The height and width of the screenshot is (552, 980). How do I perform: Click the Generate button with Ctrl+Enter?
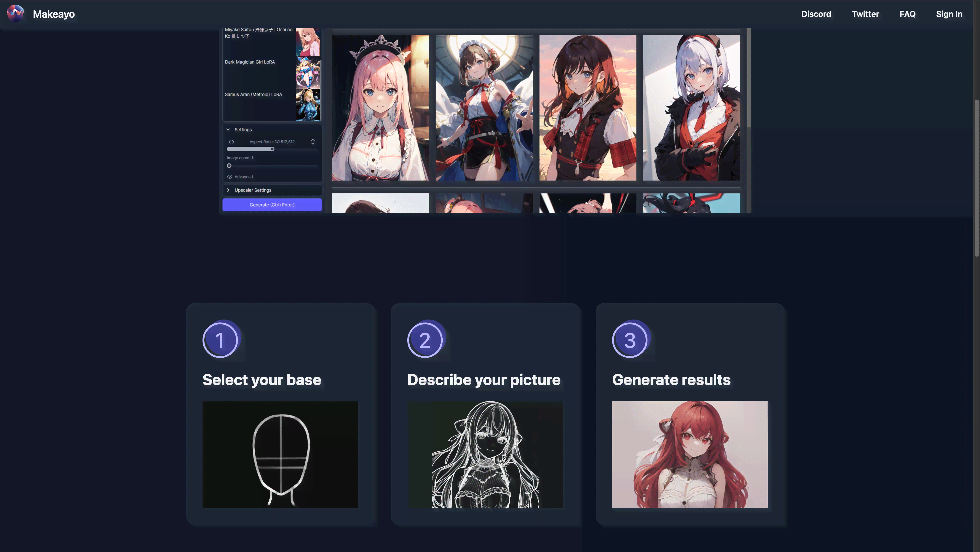[272, 205]
